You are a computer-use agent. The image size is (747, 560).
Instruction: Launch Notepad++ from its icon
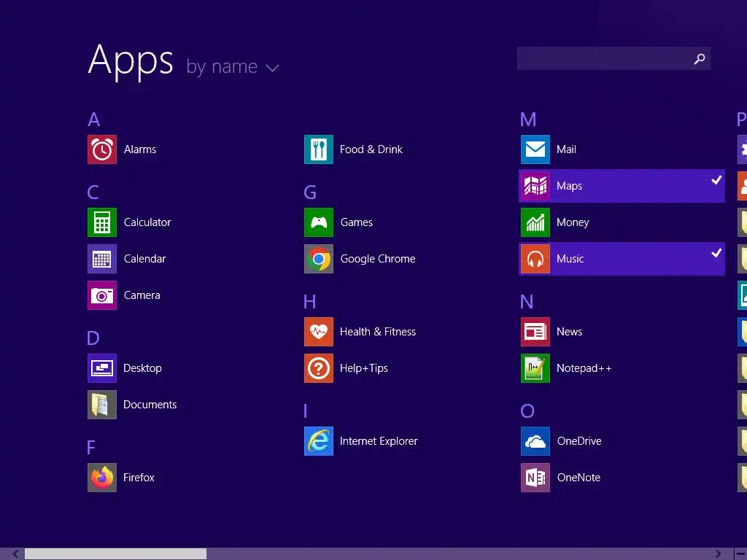pos(535,368)
